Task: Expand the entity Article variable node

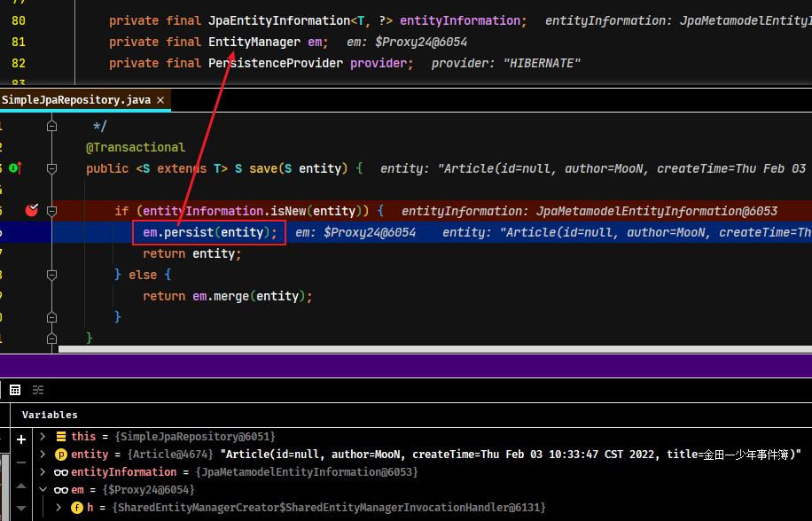Action: [43, 455]
